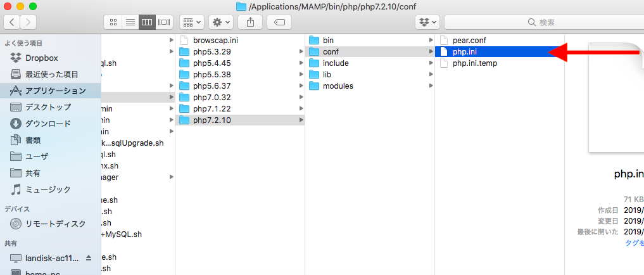Viewport: 644px width, 275px height.
Task: Open ユーザ folder in sidebar
Action: point(50,157)
